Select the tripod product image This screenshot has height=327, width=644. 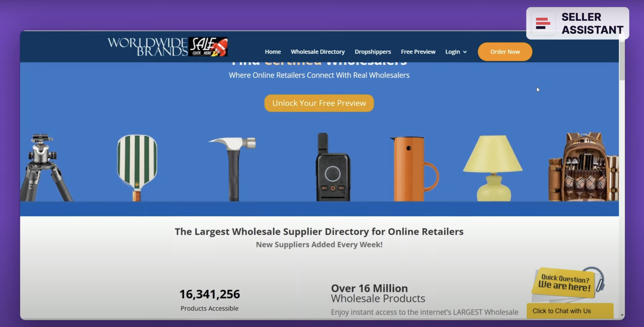(x=46, y=167)
